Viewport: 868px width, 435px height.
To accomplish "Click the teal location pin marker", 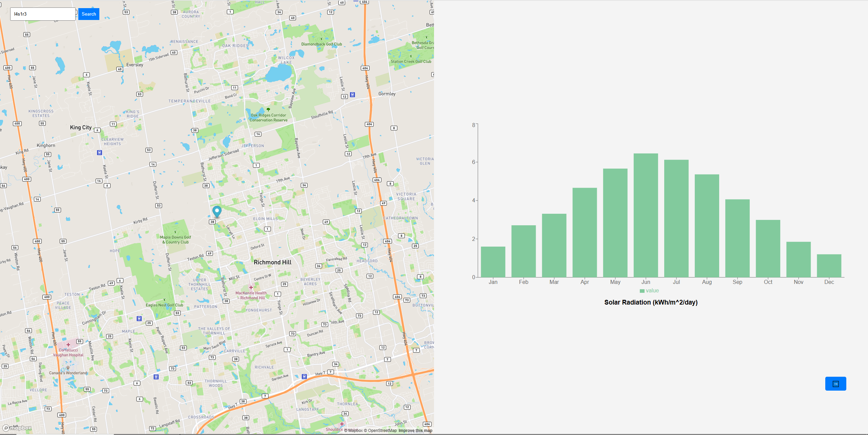I will [x=217, y=211].
